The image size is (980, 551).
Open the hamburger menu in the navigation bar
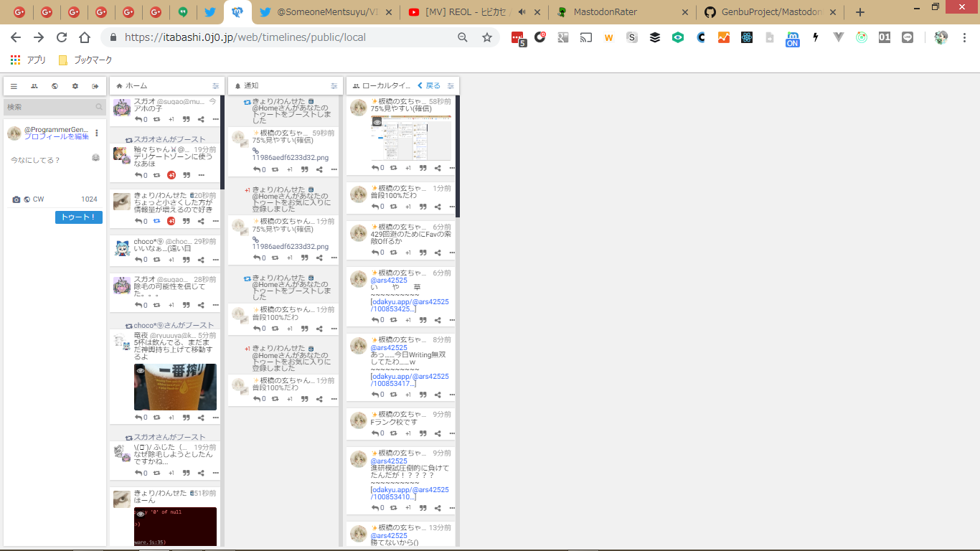(x=14, y=86)
